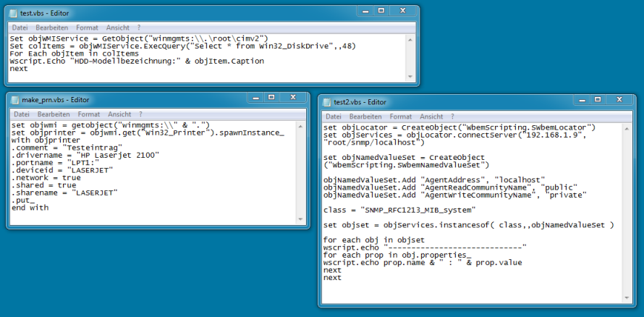This screenshot has width=644, height=317.
Task: Click the "root/snmp/localhost" line
Action: tap(374, 143)
